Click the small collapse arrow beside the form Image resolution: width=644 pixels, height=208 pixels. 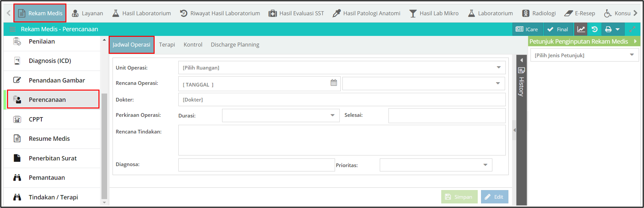pos(514,130)
